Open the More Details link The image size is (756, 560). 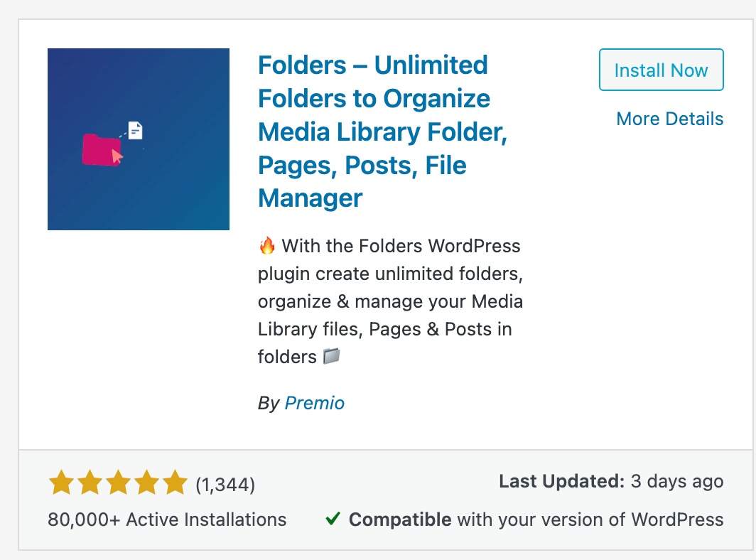[x=669, y=119]
